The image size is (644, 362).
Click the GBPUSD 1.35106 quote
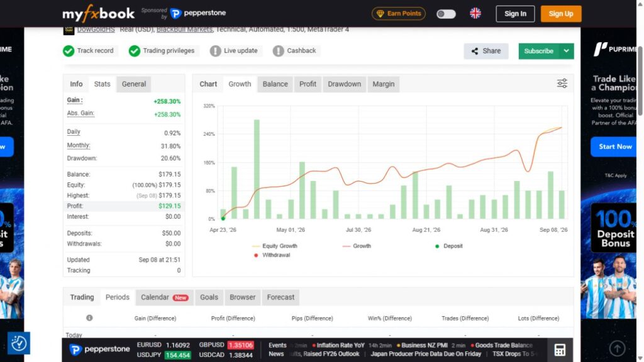[x=226, y=345]
